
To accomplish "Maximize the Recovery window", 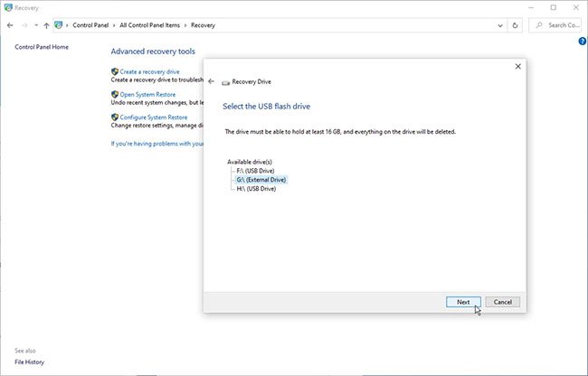I will coord(554,7).
